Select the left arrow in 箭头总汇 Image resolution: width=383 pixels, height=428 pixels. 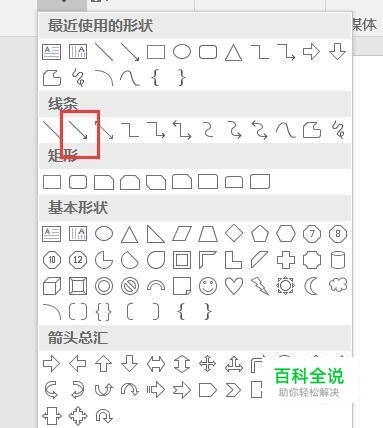pyautogui.click(x=78, y=363)
